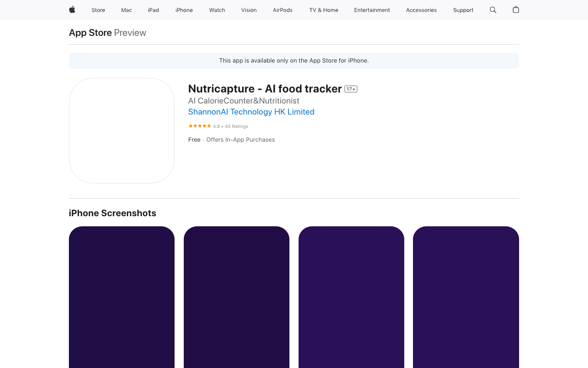The height and width of the screenshot is (368, 588).
Task: Open ShannonAI Technology HK Limited developer link
Action: [251, 112]
